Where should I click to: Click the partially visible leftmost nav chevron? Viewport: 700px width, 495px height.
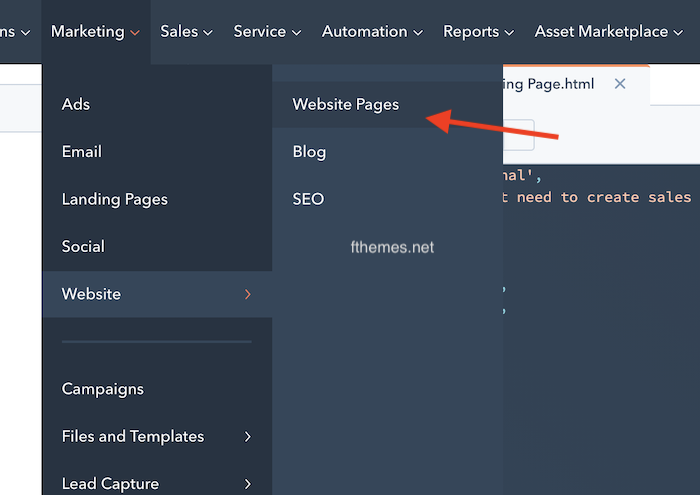coord(26,33)
